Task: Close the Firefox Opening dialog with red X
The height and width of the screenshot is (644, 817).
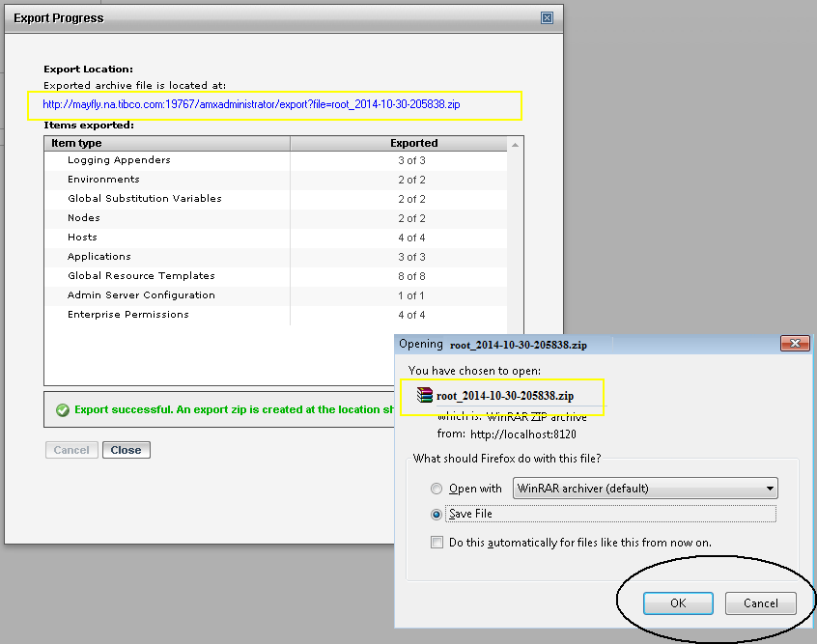Action: [x=795, y=344]
